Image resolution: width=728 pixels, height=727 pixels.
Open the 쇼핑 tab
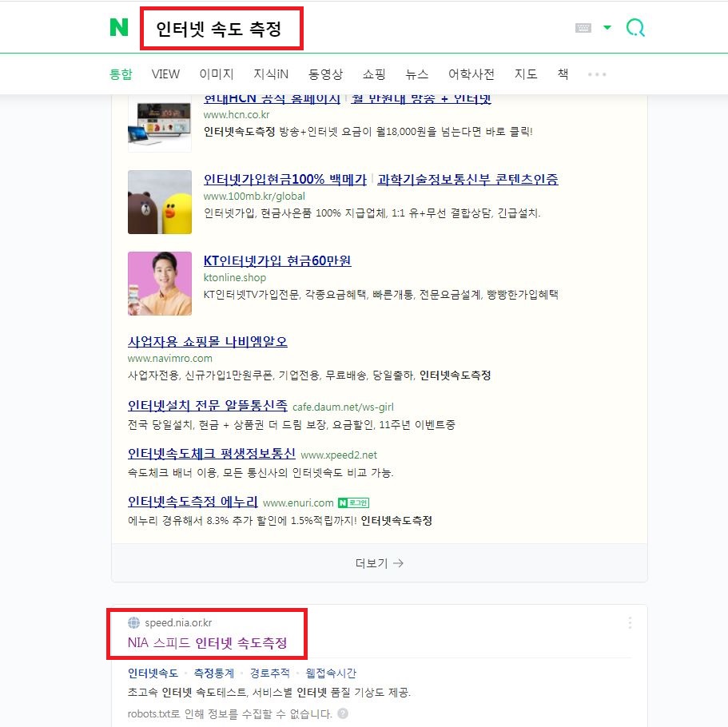[x=374, y=74]
